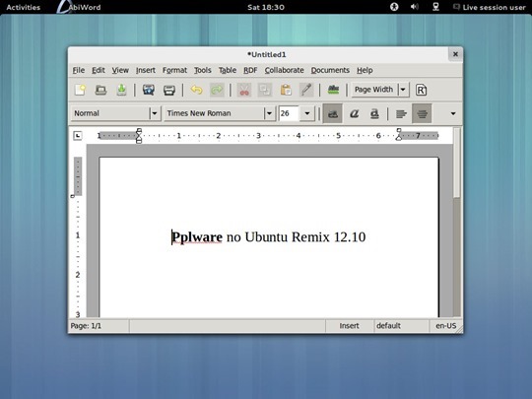This screenshot has height=399, width=532.
Task: Print the document using the printer icon
Action: 169,90
